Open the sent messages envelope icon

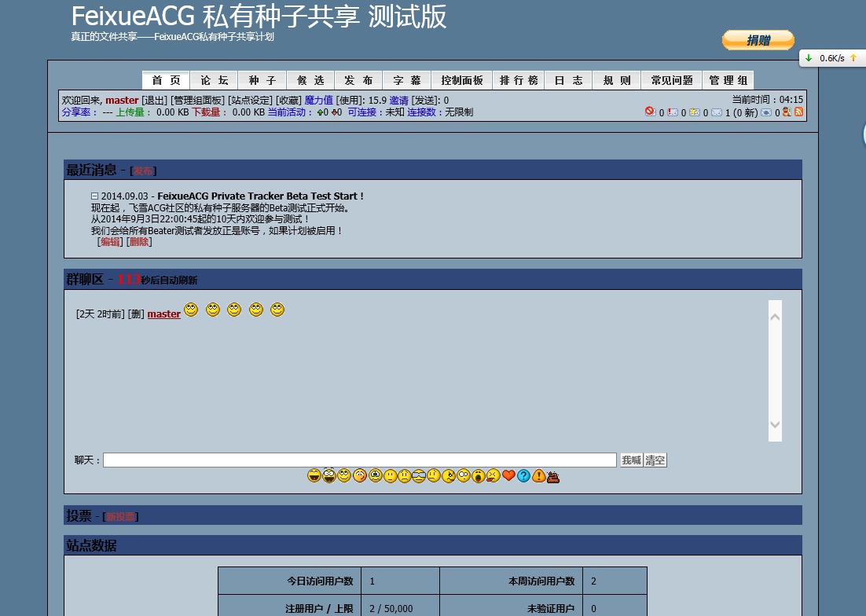point(766,112)
